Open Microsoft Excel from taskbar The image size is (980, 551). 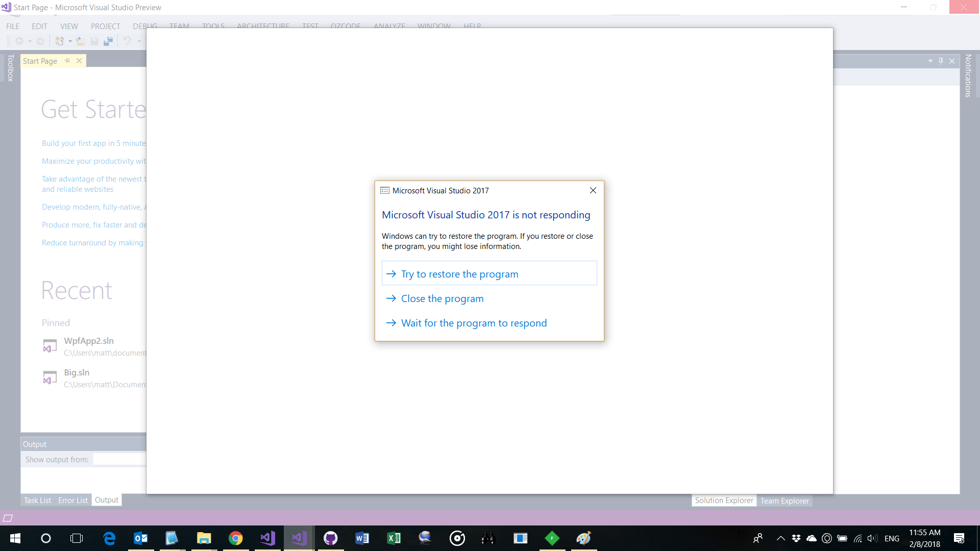click(x=394, y=538)
